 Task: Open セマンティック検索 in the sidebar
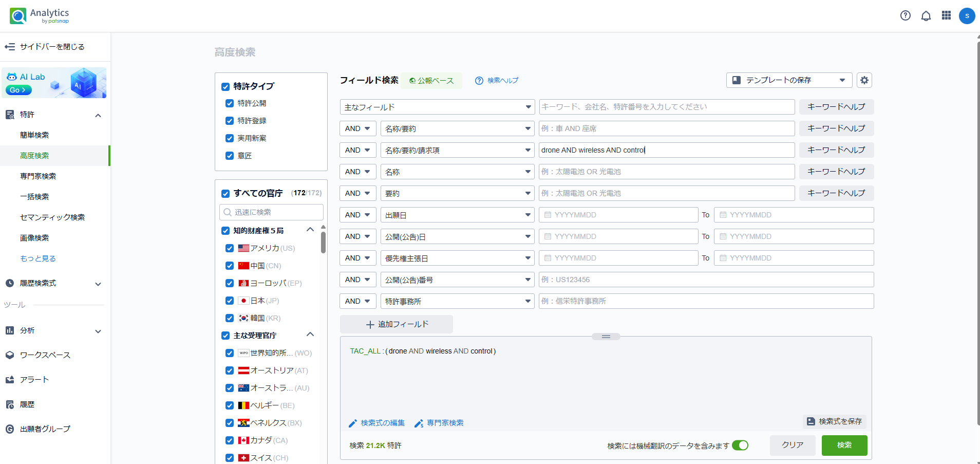click(52, 217)
